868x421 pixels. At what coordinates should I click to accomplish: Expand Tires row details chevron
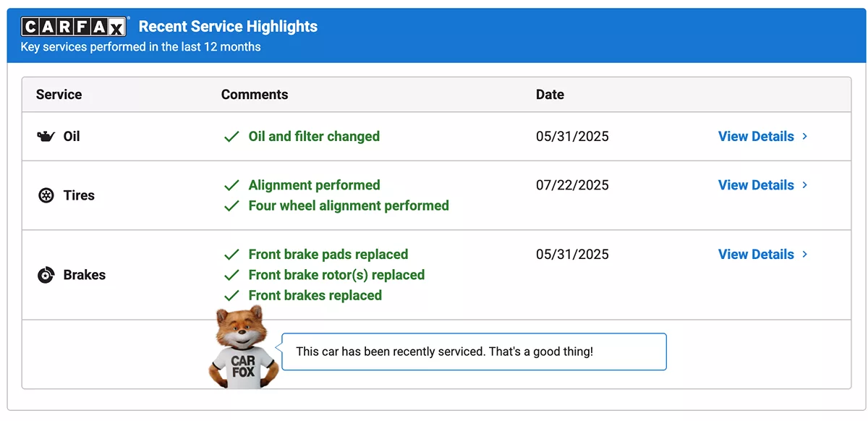pos(805,185)
